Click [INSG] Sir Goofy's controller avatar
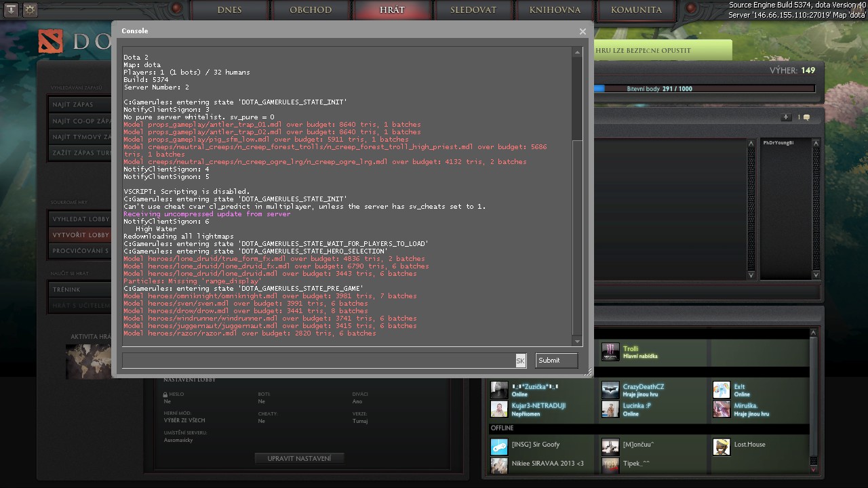Viewport: 868px width, 488px height. (499, 447)
